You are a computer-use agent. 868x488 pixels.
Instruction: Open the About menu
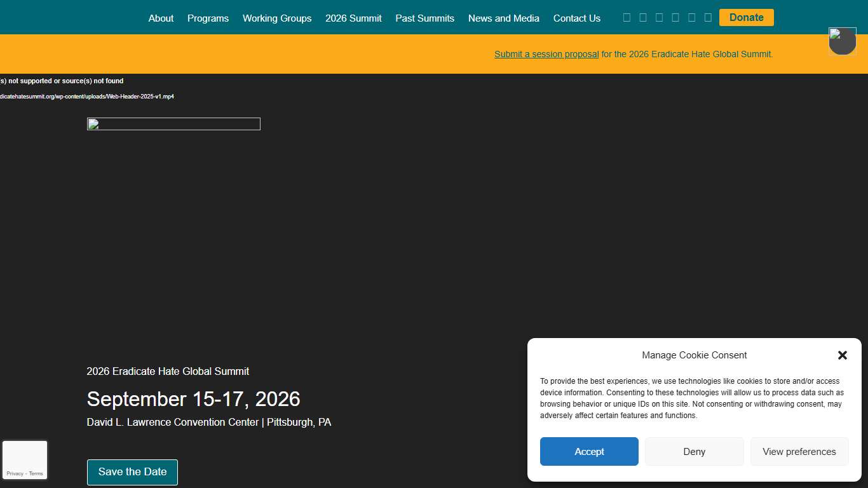161,18
